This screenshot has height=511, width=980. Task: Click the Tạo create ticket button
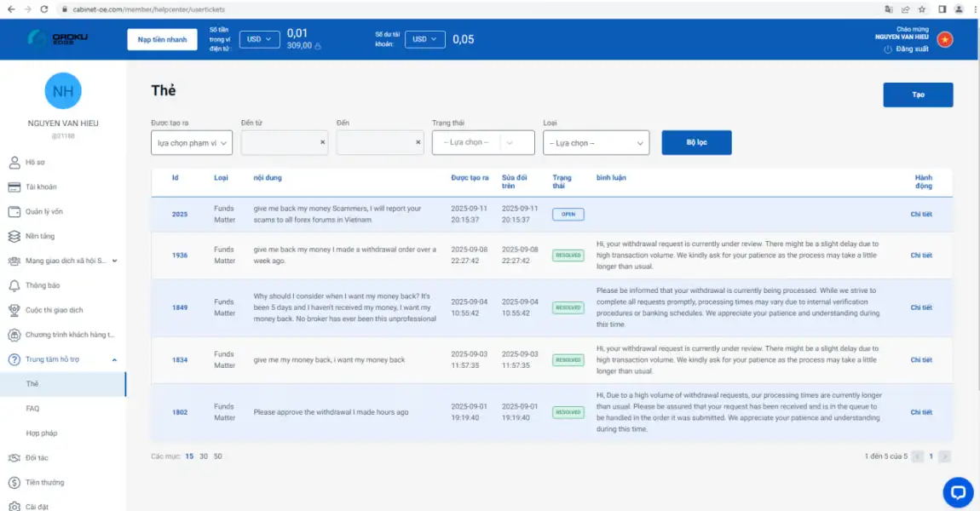pos(918,95)
